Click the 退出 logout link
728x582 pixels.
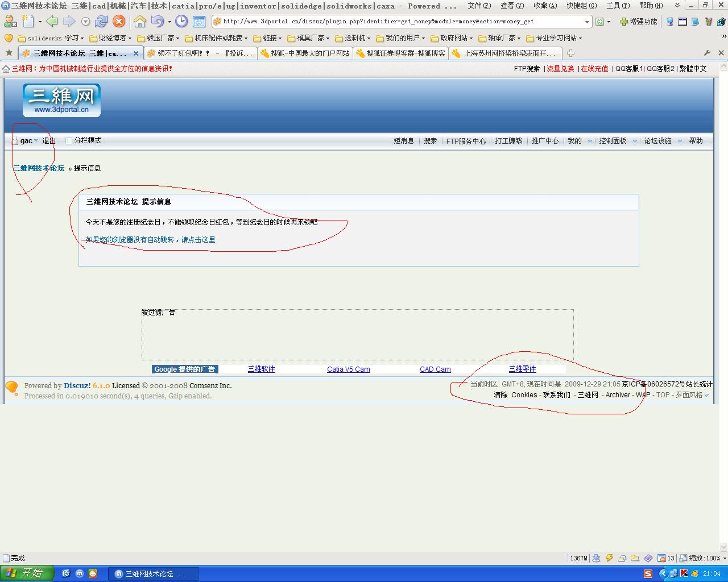tap(49, 141)
